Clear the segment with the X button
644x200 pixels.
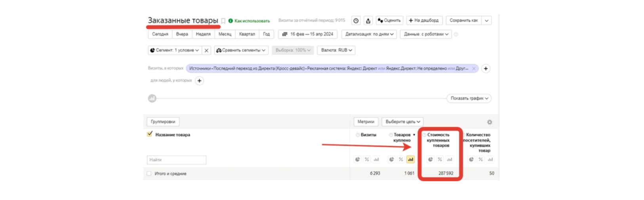206,50
